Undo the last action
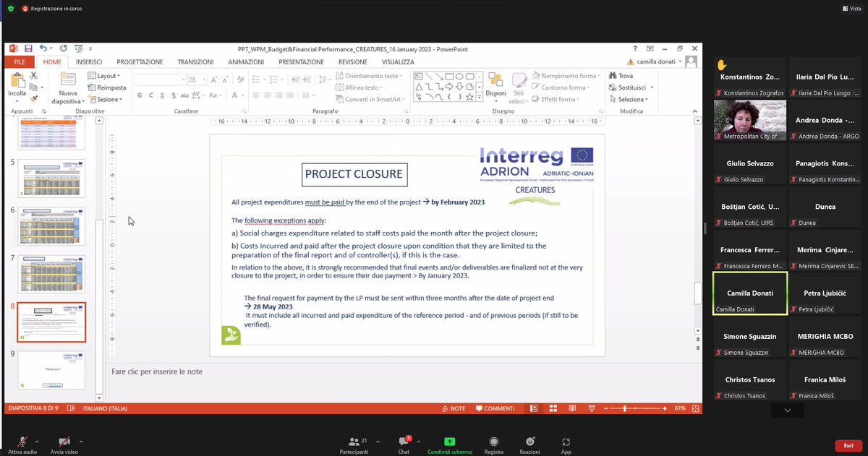 43,48
